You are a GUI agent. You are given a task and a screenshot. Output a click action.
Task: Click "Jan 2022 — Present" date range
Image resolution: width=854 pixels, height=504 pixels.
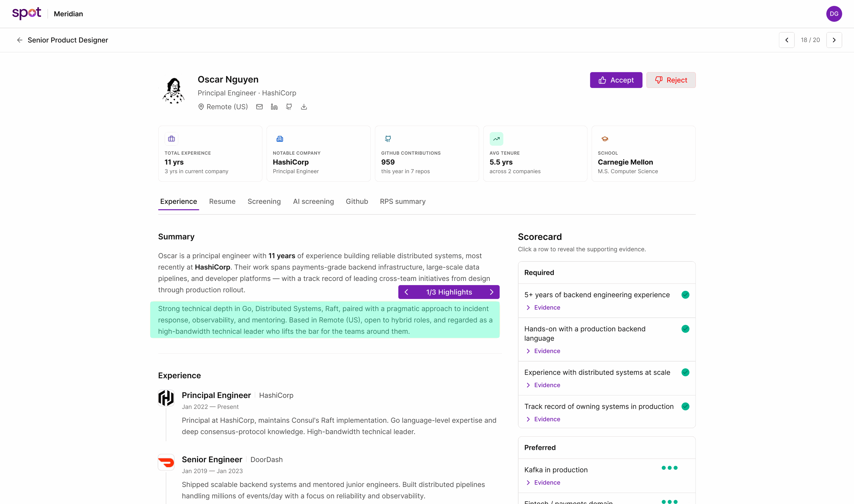(210, 407)
